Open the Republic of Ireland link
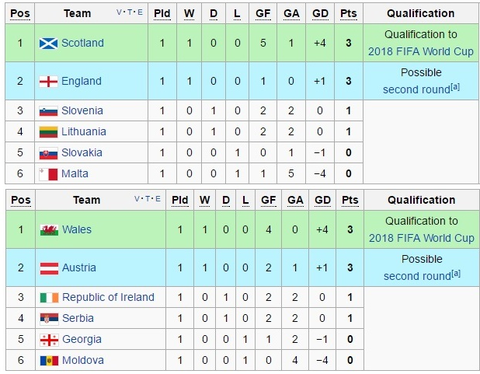This screenshot has height=374, width=480. click(108, 297)
